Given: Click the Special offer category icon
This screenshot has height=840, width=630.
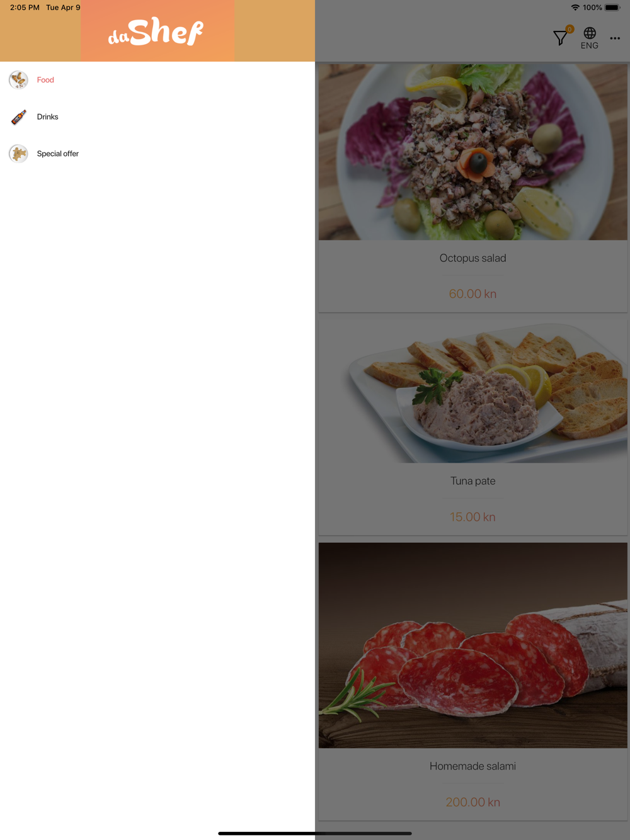Looking at the screenshot, I should click(18, 154).
